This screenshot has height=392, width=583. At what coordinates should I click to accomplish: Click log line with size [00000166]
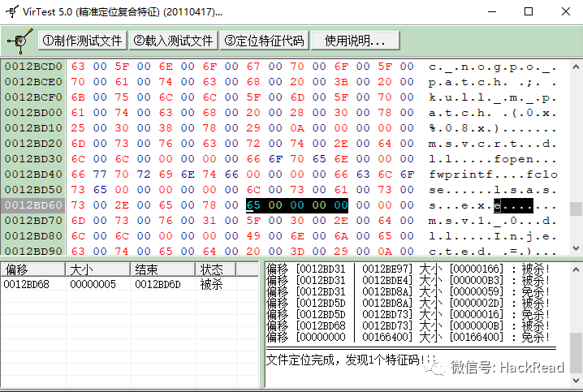pos(408,269)
